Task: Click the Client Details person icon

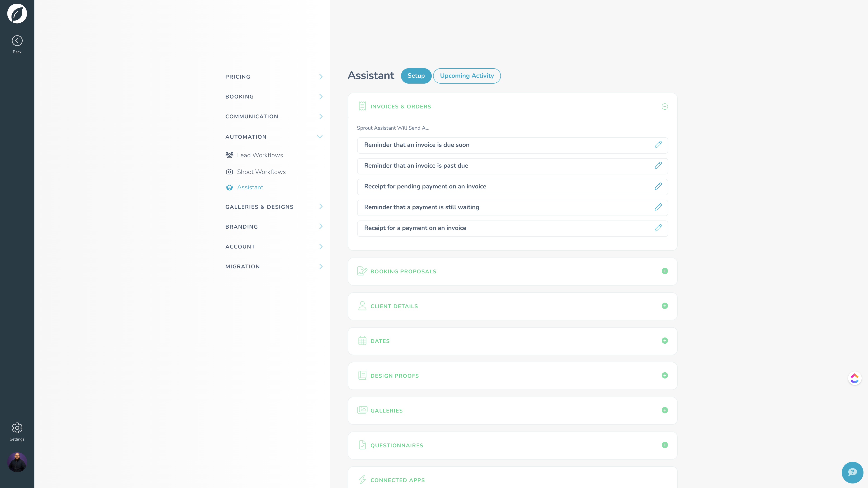Action: (x=362, y=306)
